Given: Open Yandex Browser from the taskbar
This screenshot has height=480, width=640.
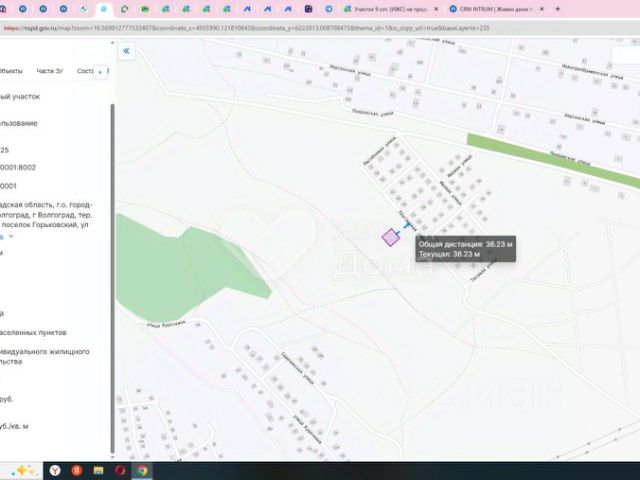Looking at the screenshot, I should [55, 471].
